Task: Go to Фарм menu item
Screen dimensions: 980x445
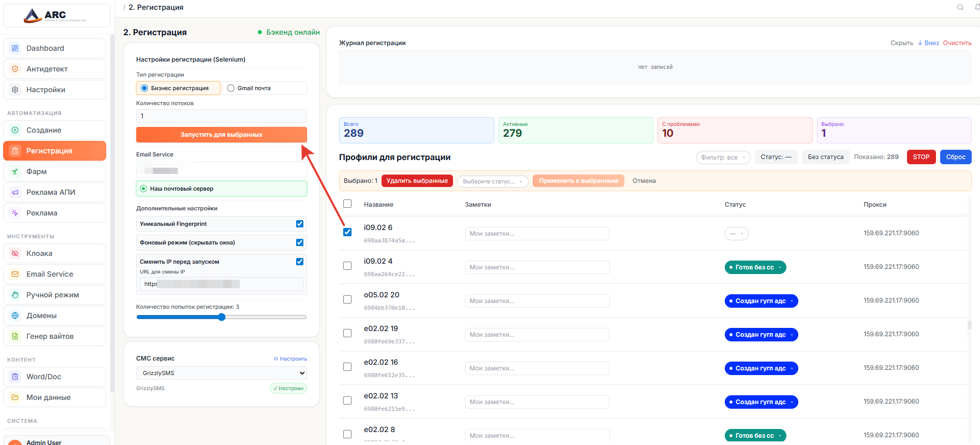Action: (x=37, y=171)
